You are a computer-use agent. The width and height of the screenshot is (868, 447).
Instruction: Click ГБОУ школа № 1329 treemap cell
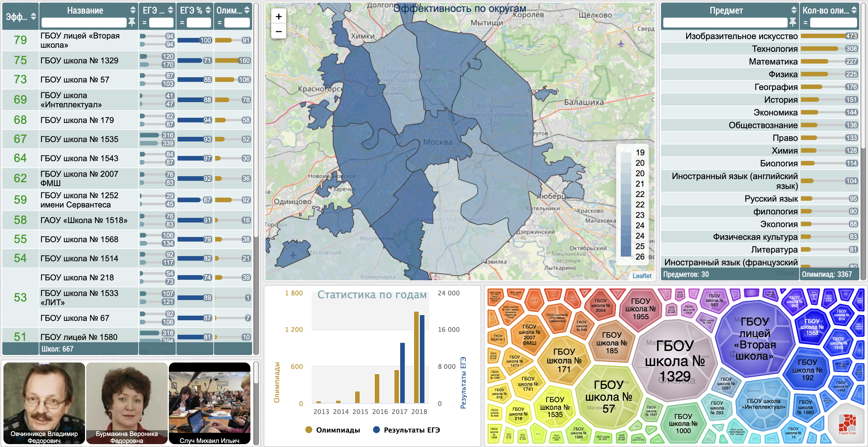(675, 361)
